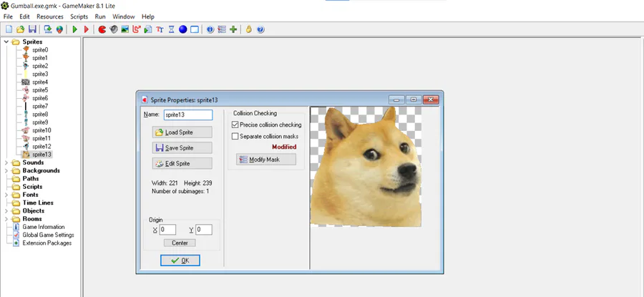The image size is (644, 297).
Task: Create a script using the toolbar script icon
Action: point(148,29)
